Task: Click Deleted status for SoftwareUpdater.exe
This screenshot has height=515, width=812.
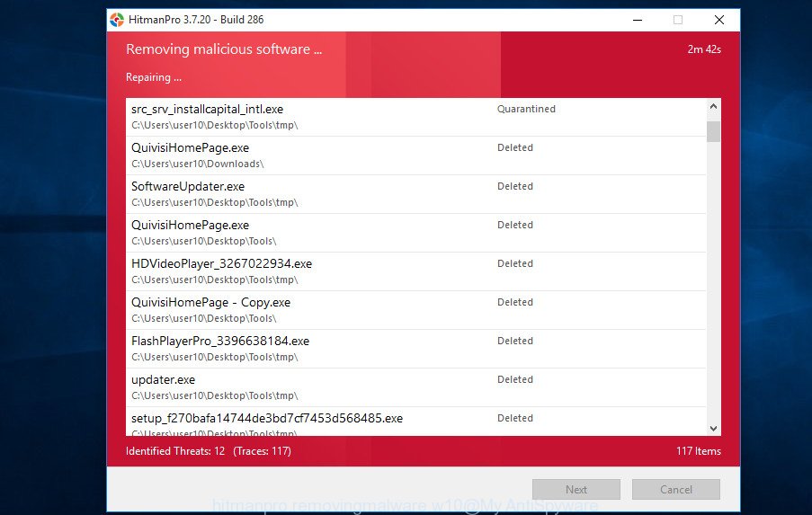Action: tap(514, 186)
